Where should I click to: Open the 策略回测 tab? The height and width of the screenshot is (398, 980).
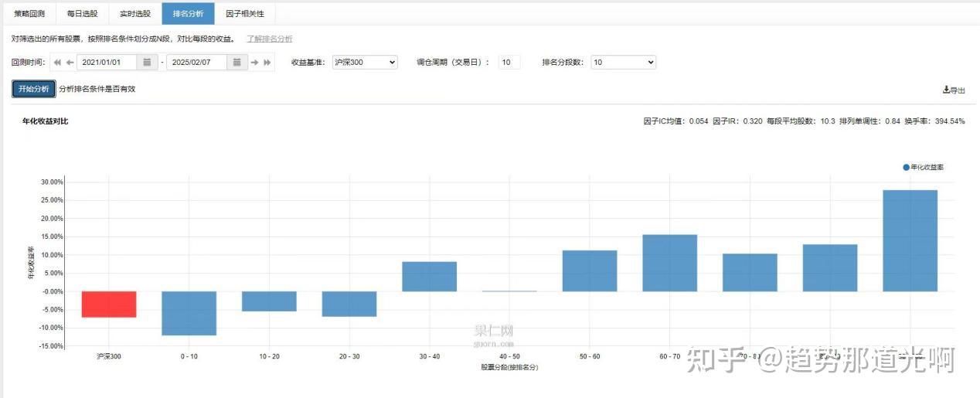(x=29, y=14)
